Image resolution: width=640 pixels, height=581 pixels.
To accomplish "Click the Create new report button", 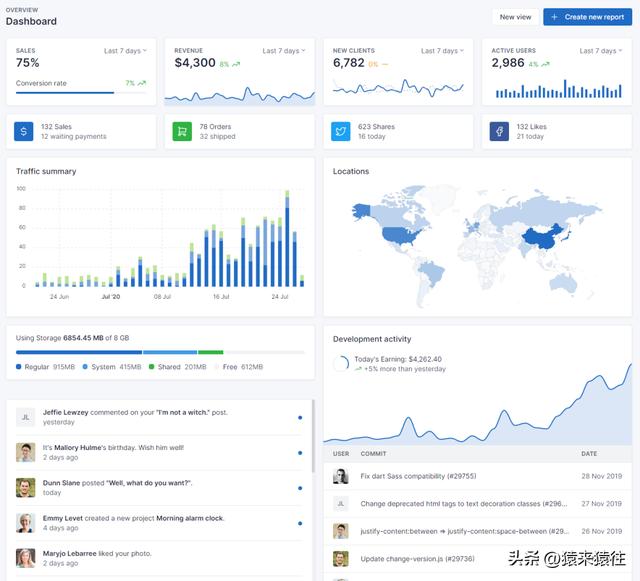I will (x=587, y=17).
